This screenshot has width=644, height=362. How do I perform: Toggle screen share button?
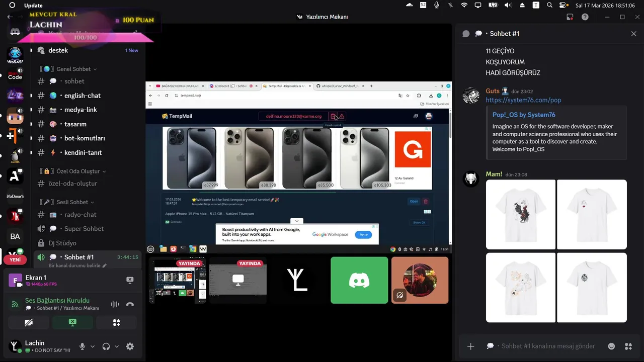click(72, 322)
